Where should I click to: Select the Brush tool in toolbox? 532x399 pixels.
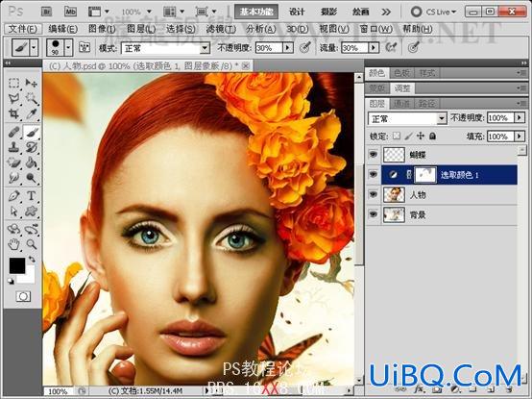tap(32, 132)
